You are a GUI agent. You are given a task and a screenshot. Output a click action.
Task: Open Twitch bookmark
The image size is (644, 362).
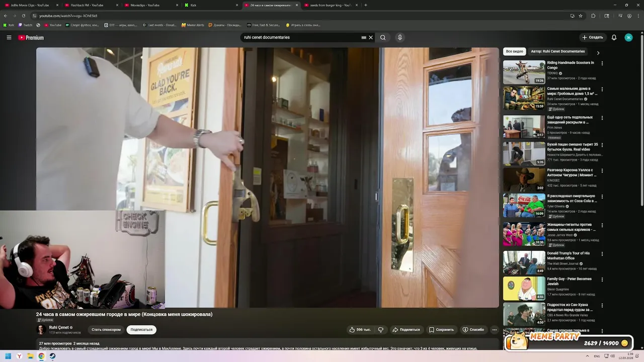click(26, 25)
